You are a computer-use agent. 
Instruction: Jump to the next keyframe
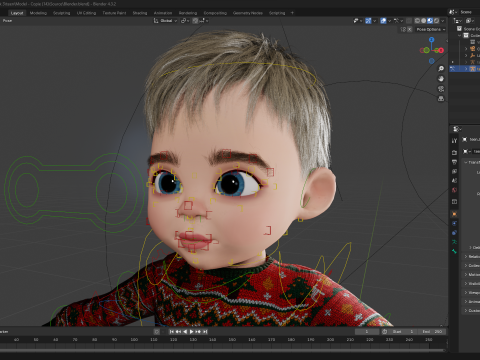(198, 332)
